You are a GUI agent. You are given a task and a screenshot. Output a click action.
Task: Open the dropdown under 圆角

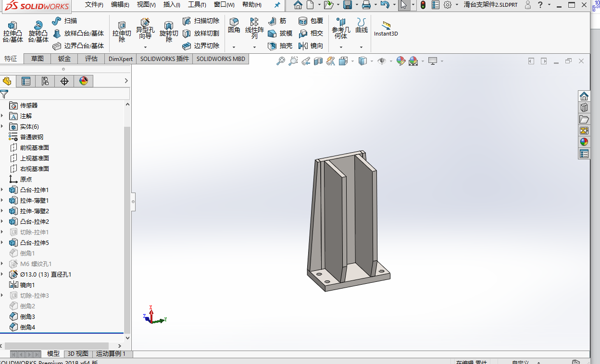(234, 47)
